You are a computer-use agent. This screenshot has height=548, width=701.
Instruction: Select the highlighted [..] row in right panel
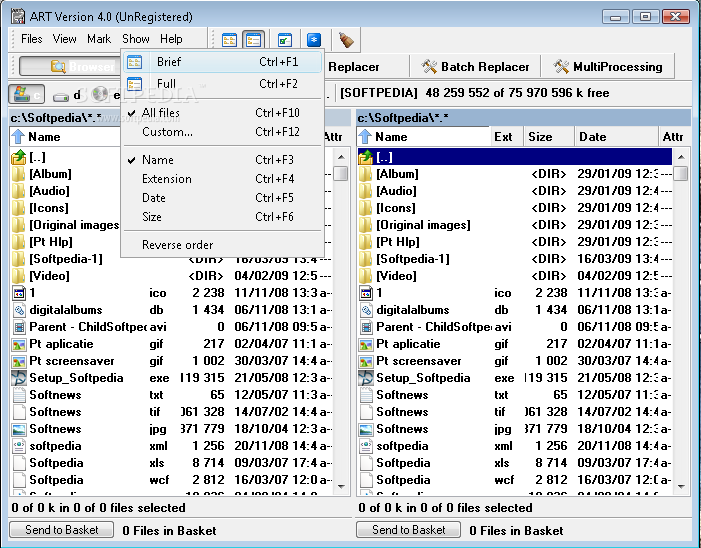[515, 157]
